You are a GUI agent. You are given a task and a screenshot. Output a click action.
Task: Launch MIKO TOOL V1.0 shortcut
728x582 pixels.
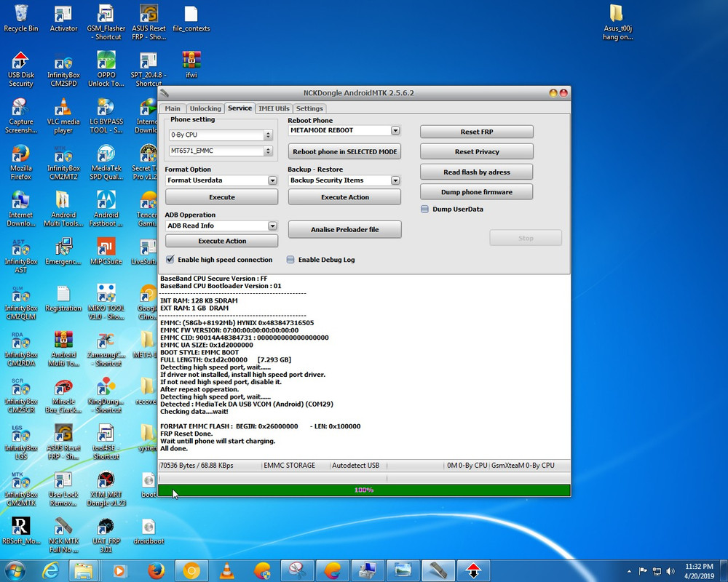click(106, 302)
